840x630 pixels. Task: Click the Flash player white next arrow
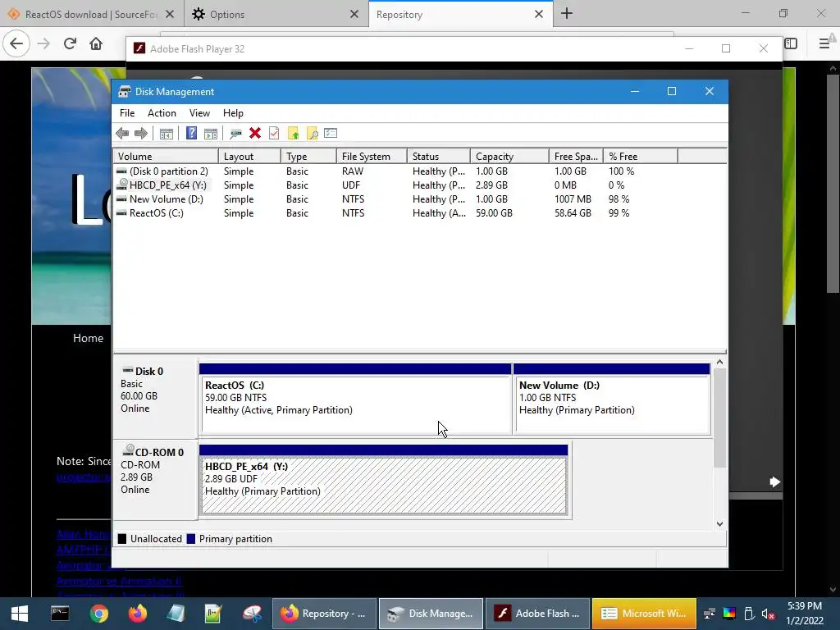click(774, 482)
